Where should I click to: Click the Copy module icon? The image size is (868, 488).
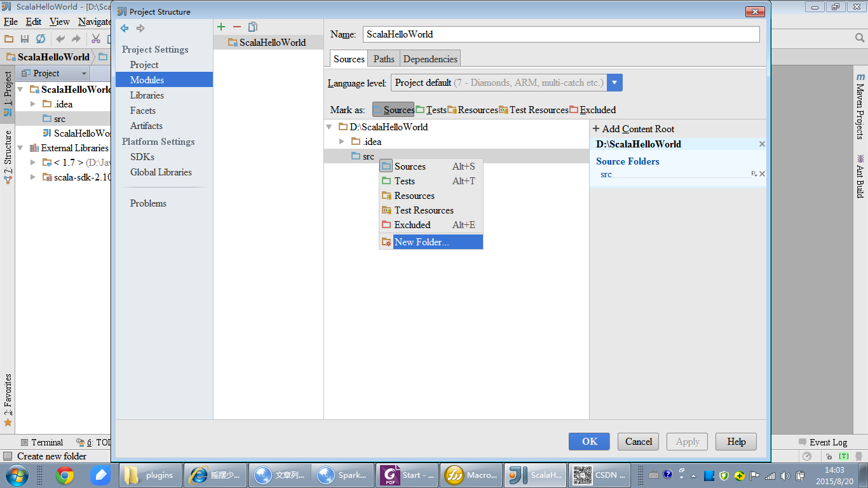coord(253,27)
